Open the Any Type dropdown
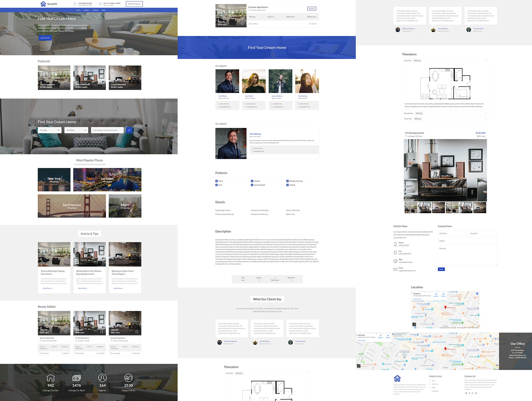Screen dimensions: 532x401 pos(50,130)
